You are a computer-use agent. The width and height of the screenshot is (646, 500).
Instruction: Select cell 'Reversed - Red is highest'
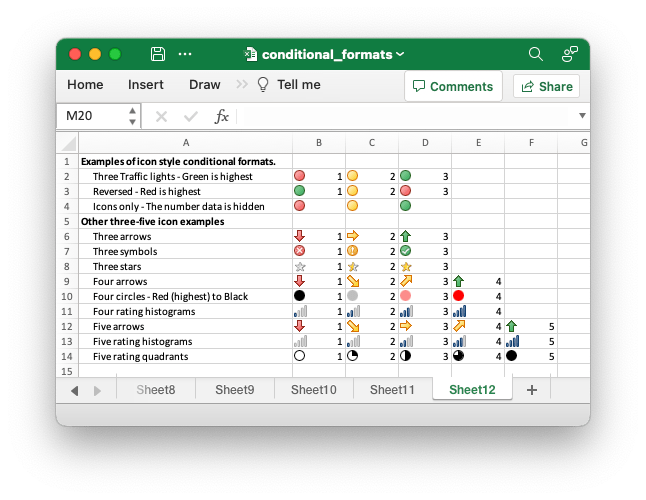coord(186,192)
